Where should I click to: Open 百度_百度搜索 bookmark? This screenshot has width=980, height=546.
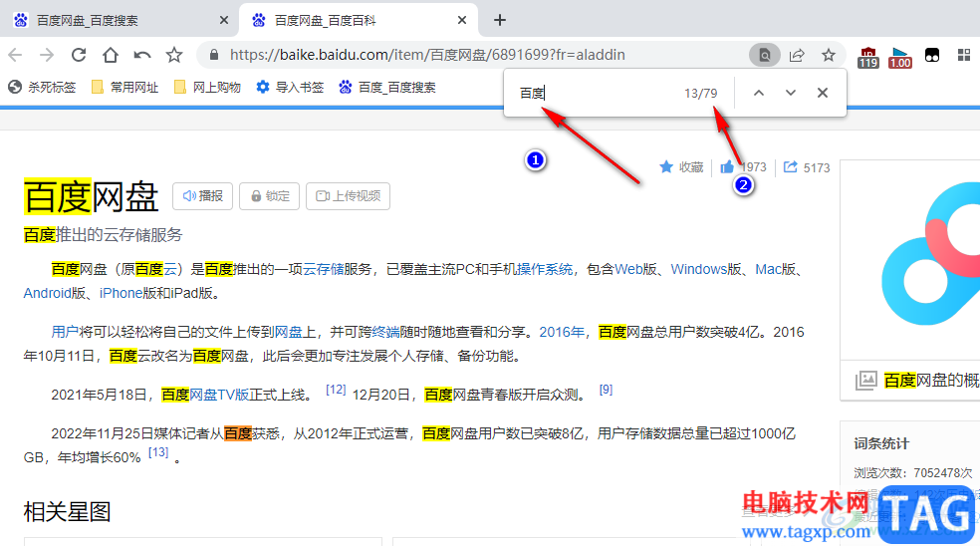point(387,88)
